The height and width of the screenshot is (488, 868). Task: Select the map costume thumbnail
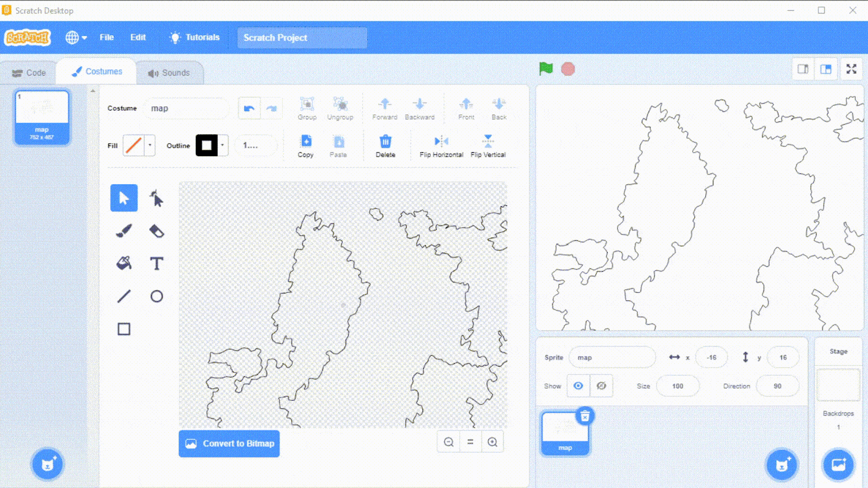(x=42, y=117)
